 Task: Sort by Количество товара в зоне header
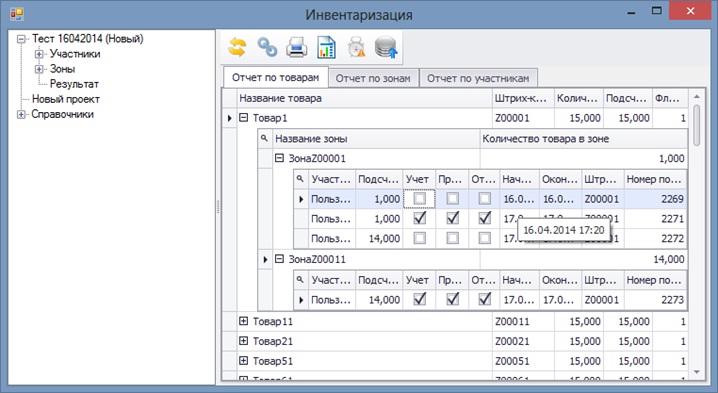point(583,139)
